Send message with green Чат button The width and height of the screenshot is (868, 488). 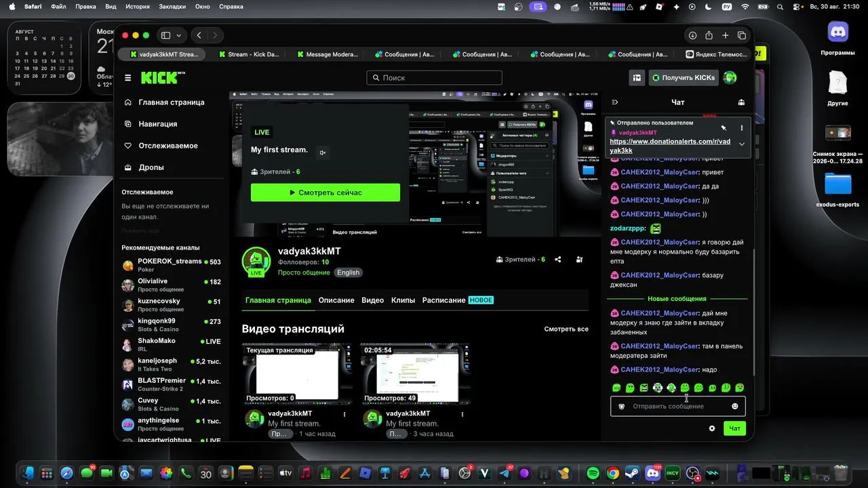click(734, 428)
